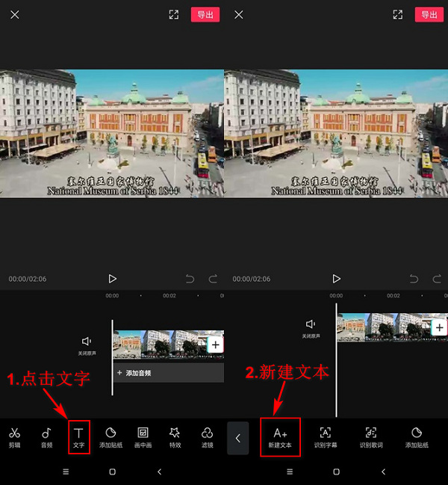Tap 新建文本 to create new text
The image size is (448, 485).
click(280, 437)
